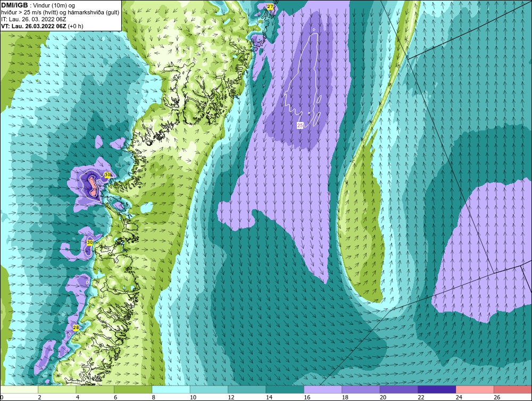Pick the 16–18 light lavender legend swatch
The image size is (532, 401).
click(x=323, y=389)
